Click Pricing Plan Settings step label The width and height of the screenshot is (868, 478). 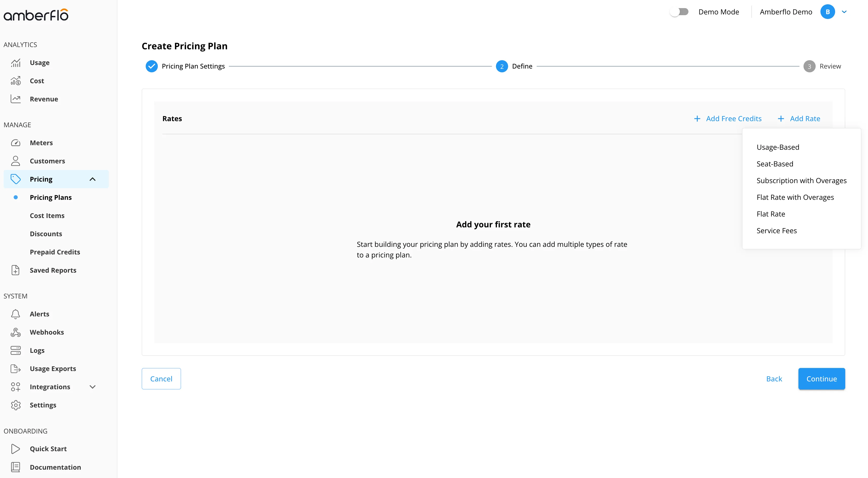point(193,66)
